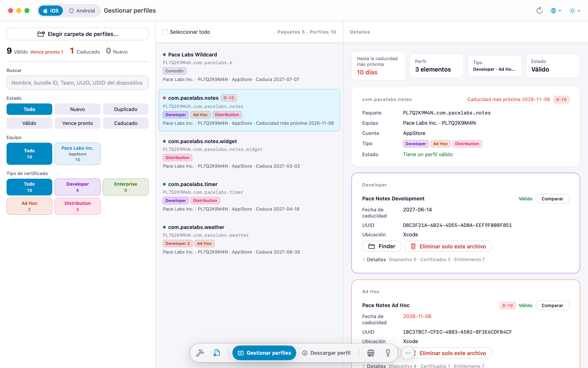Filter Estado by Nuevo

pos(78,109)
